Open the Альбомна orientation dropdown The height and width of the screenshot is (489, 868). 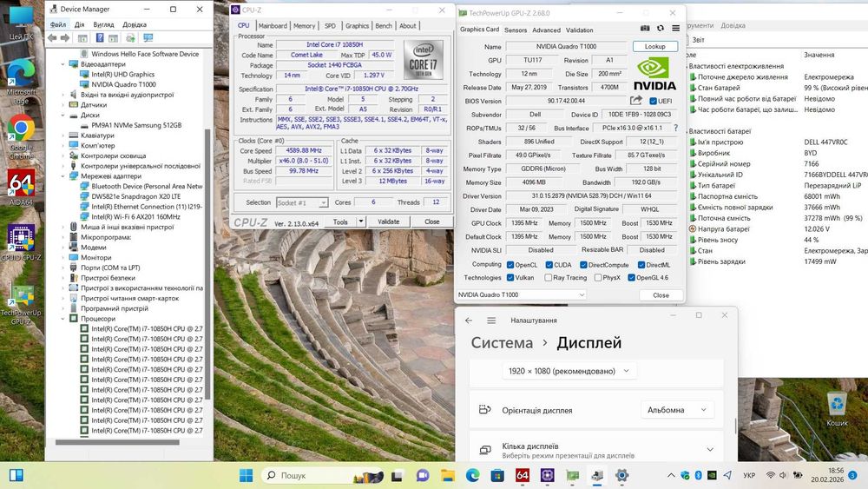click(676, 410)
